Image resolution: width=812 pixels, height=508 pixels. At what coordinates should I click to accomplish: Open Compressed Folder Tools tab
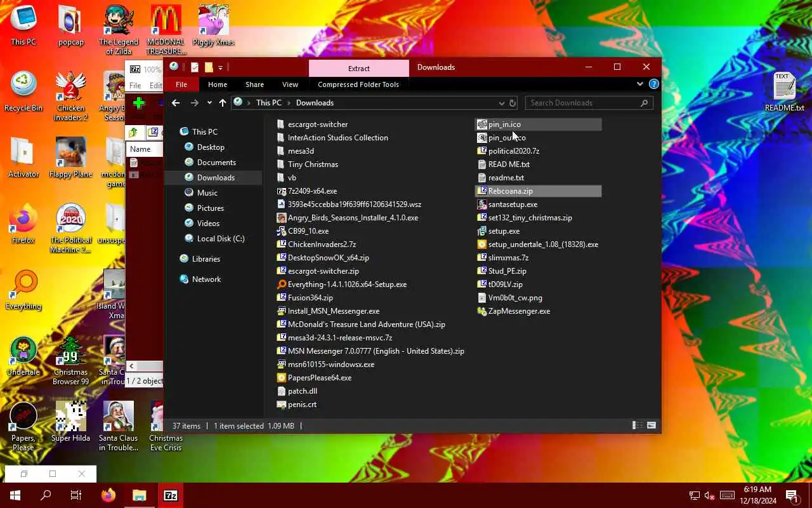click(358, 84)
